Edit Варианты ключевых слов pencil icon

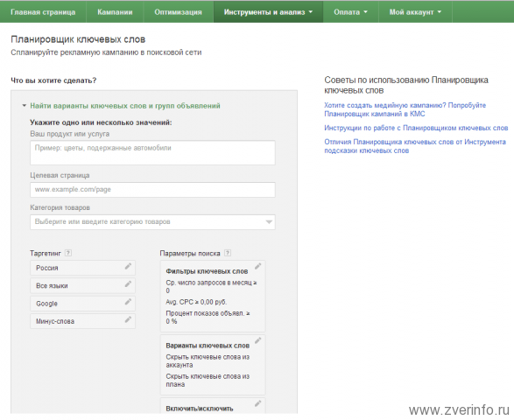tap(258, 340)
